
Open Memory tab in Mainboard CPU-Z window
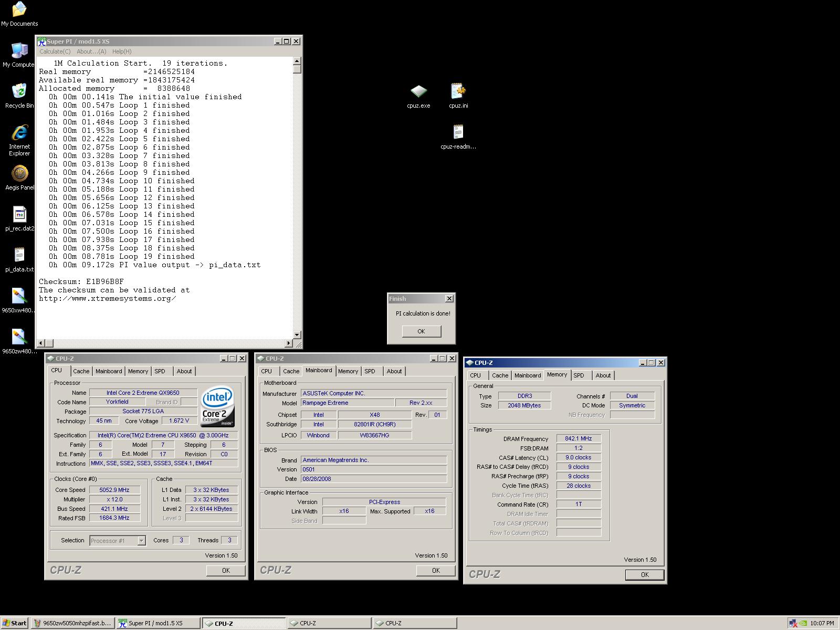click(x=348, y=371)
